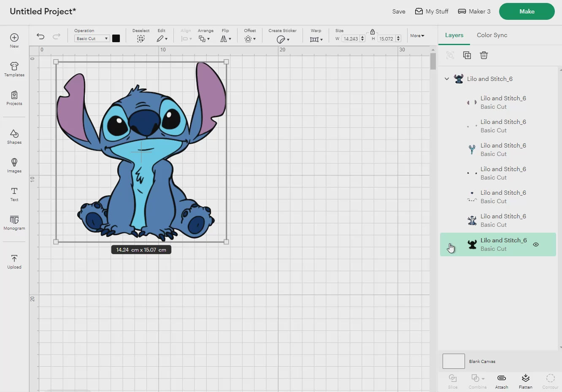Click the width value field
The image size is (562, 392).
point(350,39)
